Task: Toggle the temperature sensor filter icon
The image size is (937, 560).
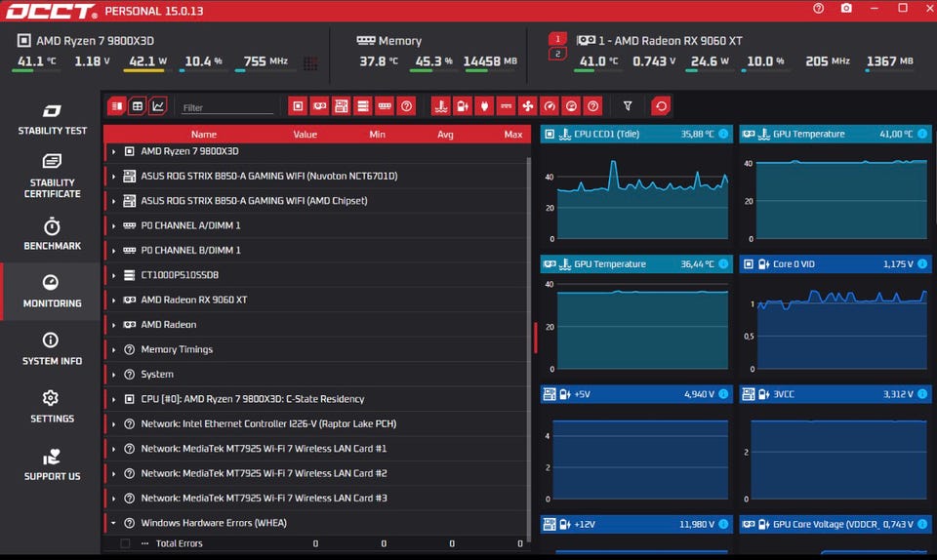Action: point(441,106)
